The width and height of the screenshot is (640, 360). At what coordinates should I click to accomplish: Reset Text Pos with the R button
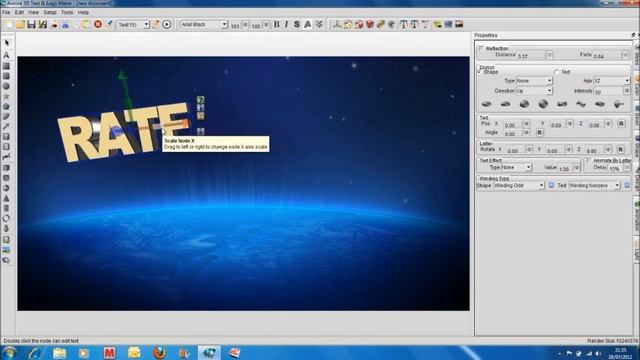(621, 124)
